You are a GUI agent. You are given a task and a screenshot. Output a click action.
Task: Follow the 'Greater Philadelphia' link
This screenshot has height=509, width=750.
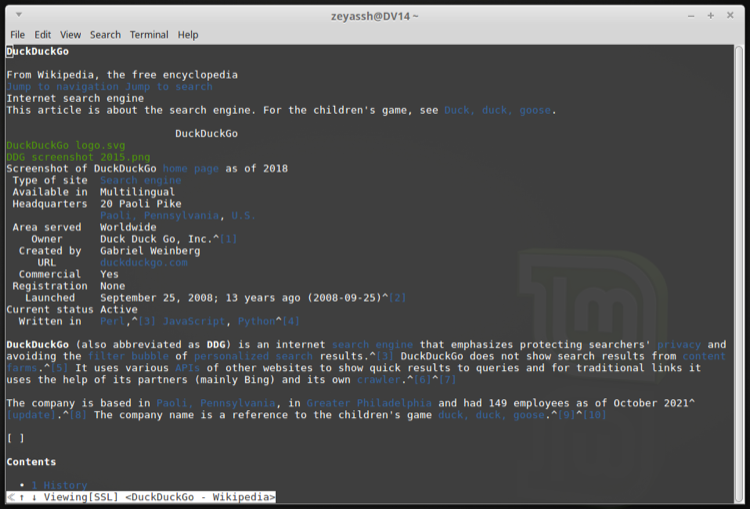(x=369, y=403)
